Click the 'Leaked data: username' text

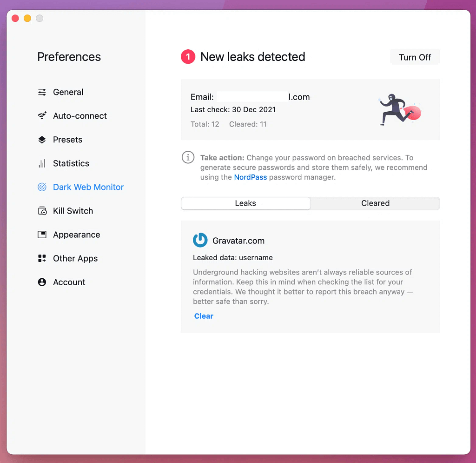pyautogui.click(x=233, y=258)
